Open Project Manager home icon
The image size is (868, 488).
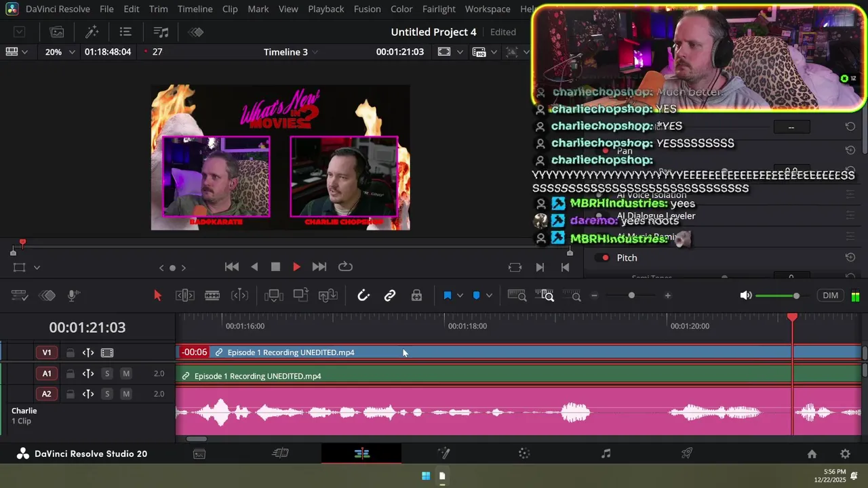pos(812,454)
